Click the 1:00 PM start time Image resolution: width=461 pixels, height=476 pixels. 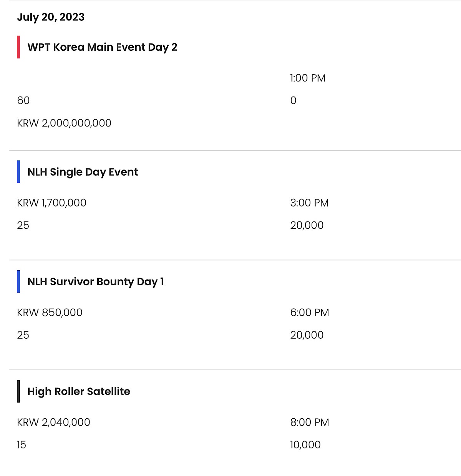308,78
